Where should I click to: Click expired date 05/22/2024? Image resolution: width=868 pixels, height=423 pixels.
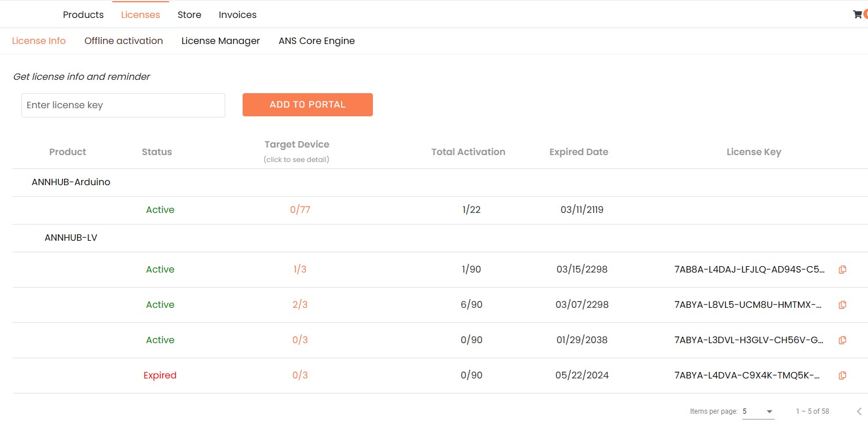click(582, 376)
